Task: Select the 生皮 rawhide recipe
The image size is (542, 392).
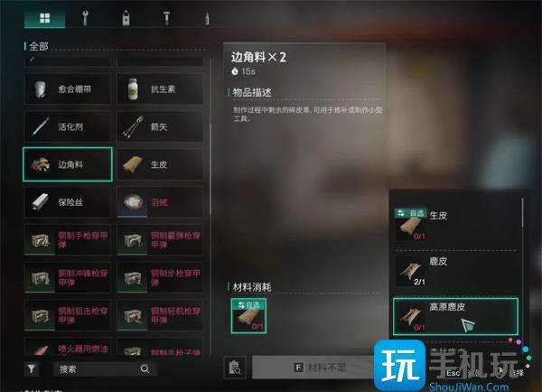Action: [x=160, y=164]
